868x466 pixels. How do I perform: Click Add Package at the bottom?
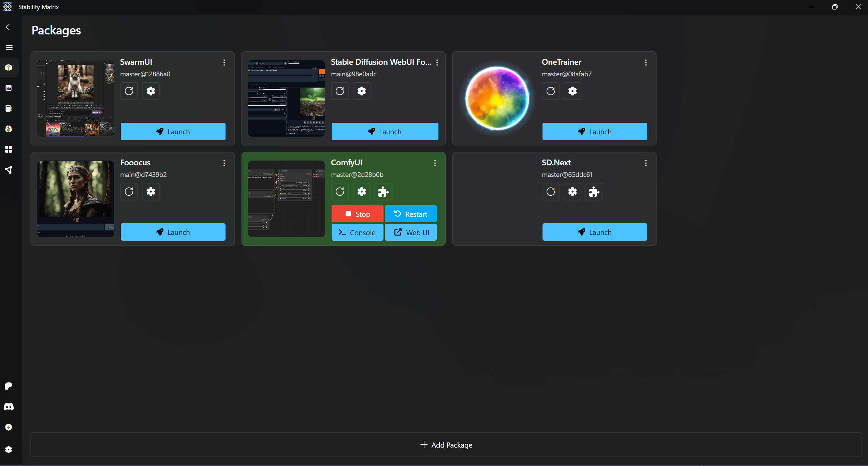(x=446, y=445)
